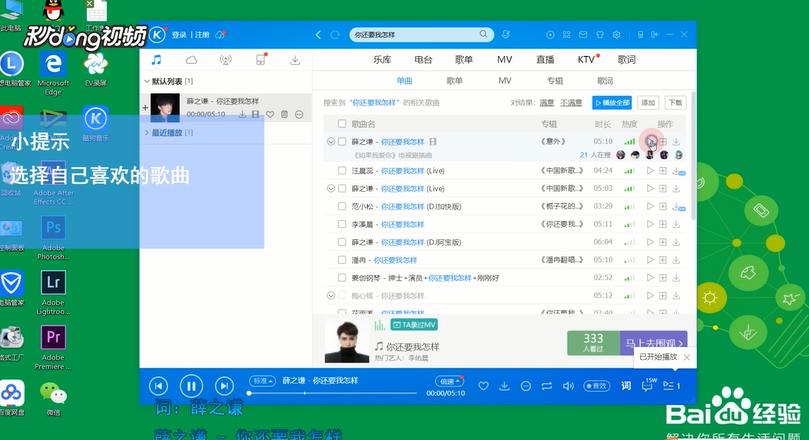Screen dimensions: 809x440
Task: Open the download manager sidebar tab
Action: 295,60
